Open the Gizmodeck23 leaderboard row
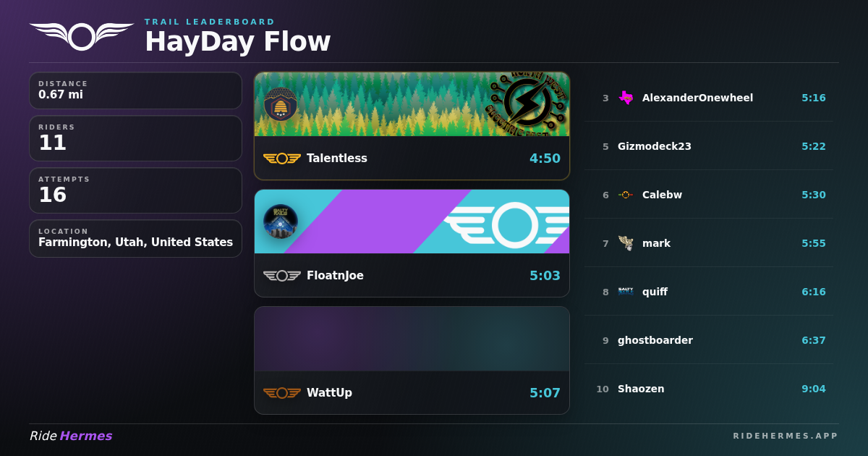 pyautogui.click(x=709, y=146)
